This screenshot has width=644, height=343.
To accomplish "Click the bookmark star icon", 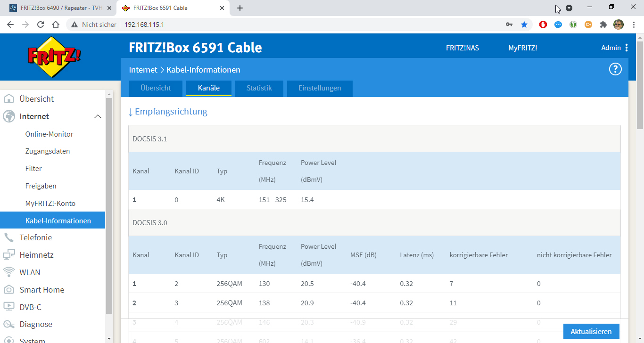I will [524, 24].
